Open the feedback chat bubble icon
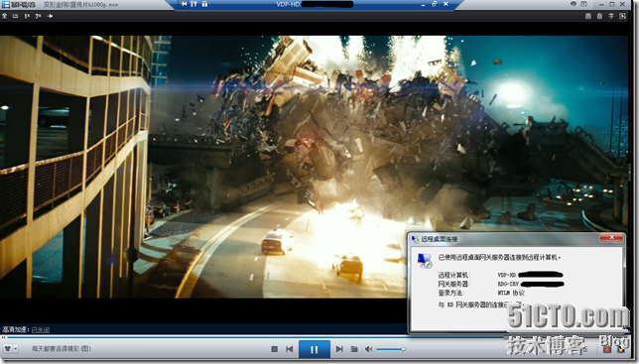Image resolution: width=639 pixels, height=364 pixels. (573, 4)
